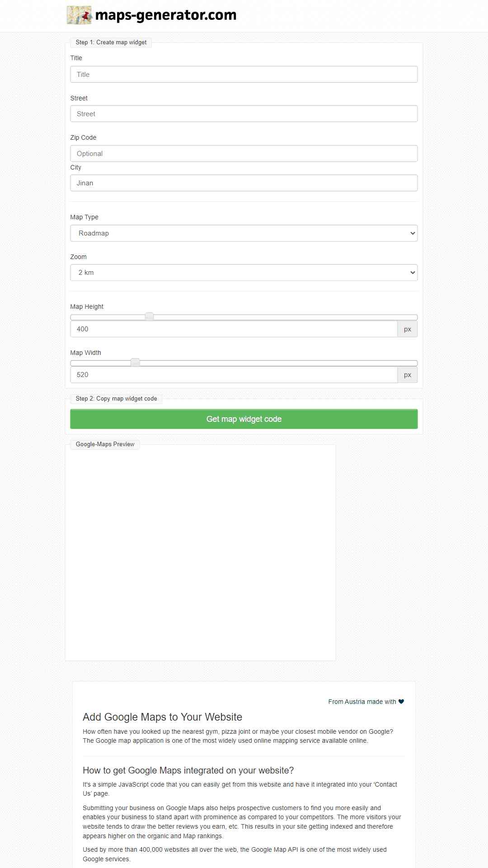
Task: Select the Zip Code optional field
Action: [x=244, y=154]
